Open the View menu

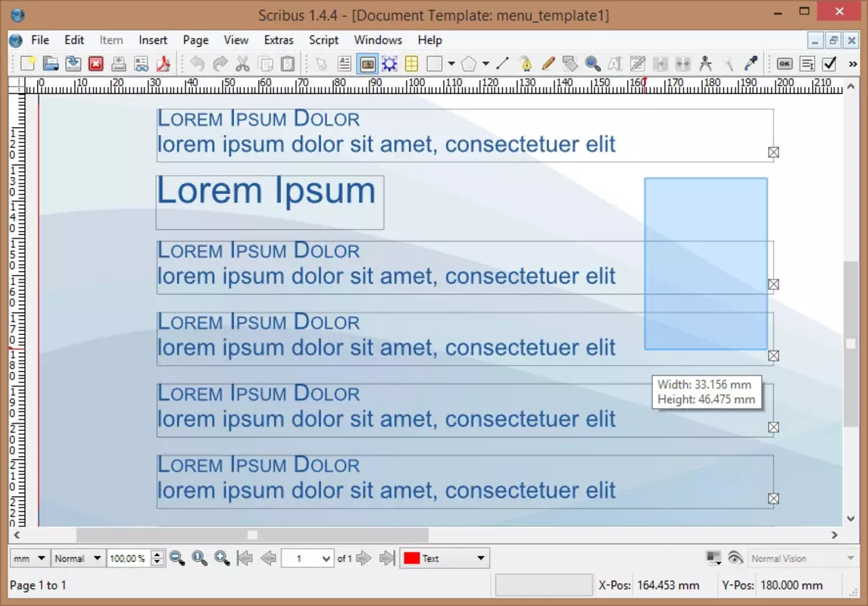pos(236,40)
